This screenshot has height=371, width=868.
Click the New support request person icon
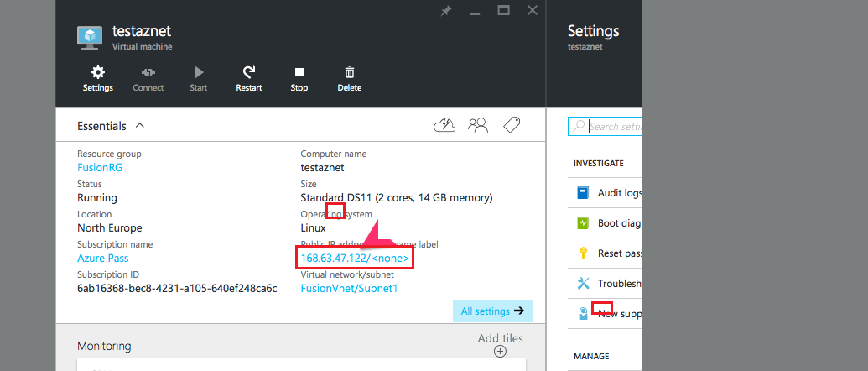pos(583,314)
